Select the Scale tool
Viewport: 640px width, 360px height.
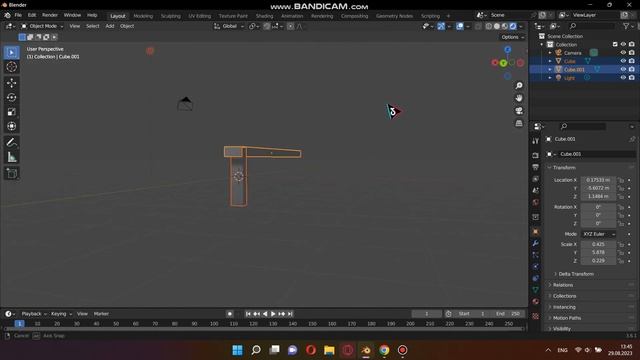(x=11, y=112)
